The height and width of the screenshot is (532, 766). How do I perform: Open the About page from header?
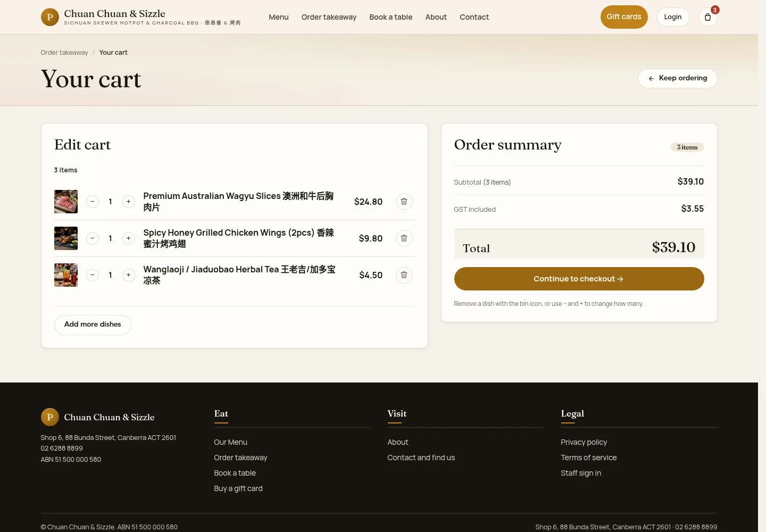click(x=436, y=17)
